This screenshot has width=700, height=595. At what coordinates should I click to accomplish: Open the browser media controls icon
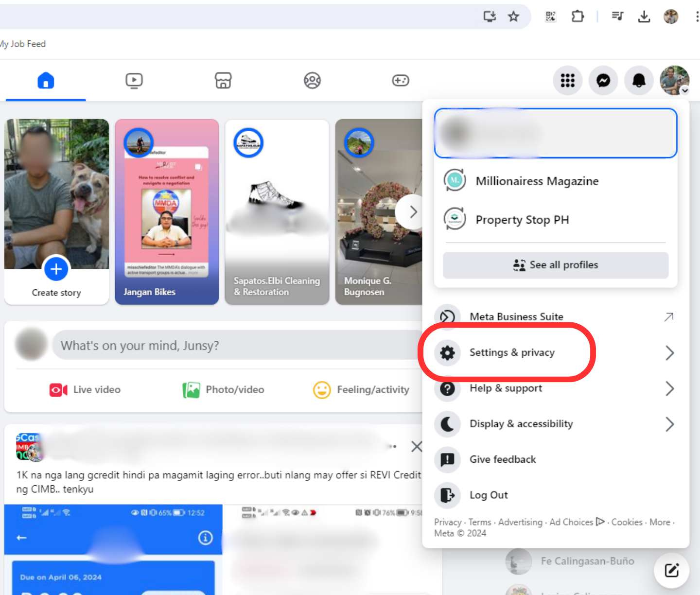617,17
